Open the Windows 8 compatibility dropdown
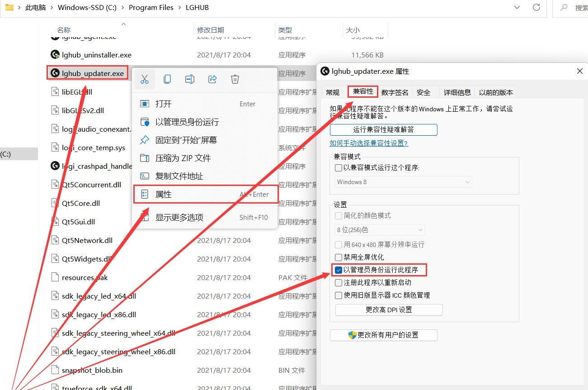Image resolution: width=588 pixels, height=390 pixels. (404, 182)
